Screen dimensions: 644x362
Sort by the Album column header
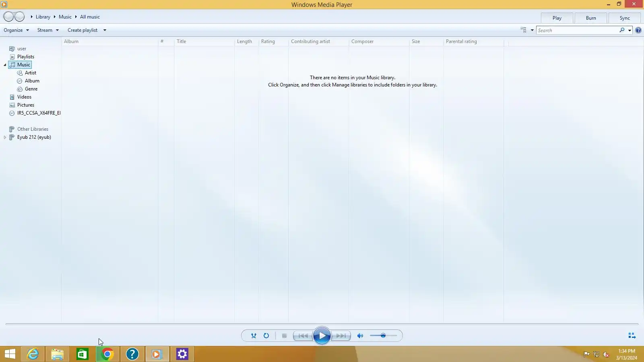[110, 41]
